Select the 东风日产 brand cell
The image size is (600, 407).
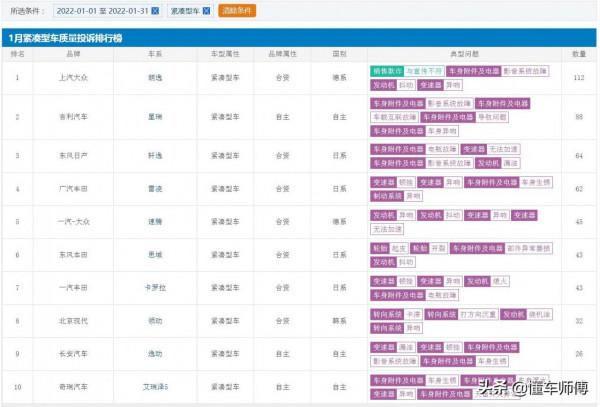73,156
